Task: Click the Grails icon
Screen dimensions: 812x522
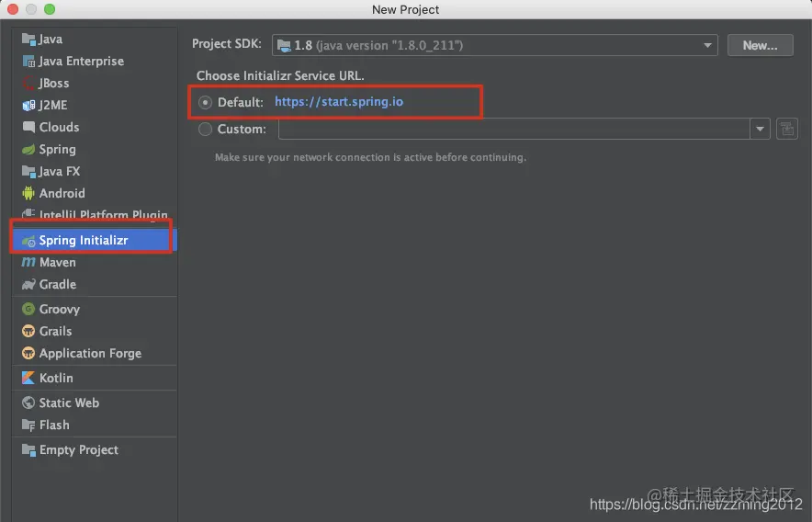Action: (28, 331)
